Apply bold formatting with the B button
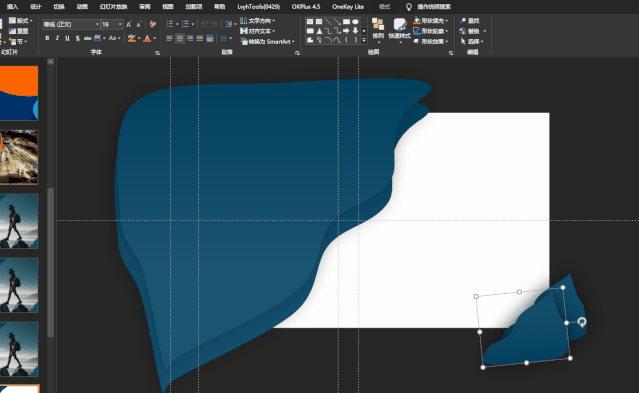This screenshot has height=393, width=639. [x=47, y=38]
